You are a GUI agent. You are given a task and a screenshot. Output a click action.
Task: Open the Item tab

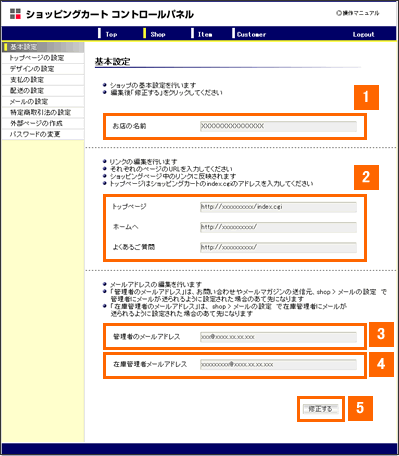(205, 34)
